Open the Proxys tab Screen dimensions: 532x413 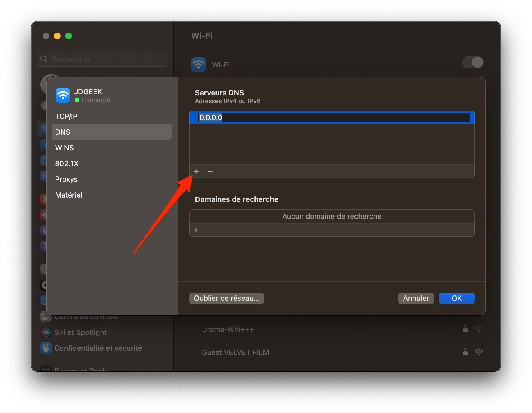[x=112, y=179]
